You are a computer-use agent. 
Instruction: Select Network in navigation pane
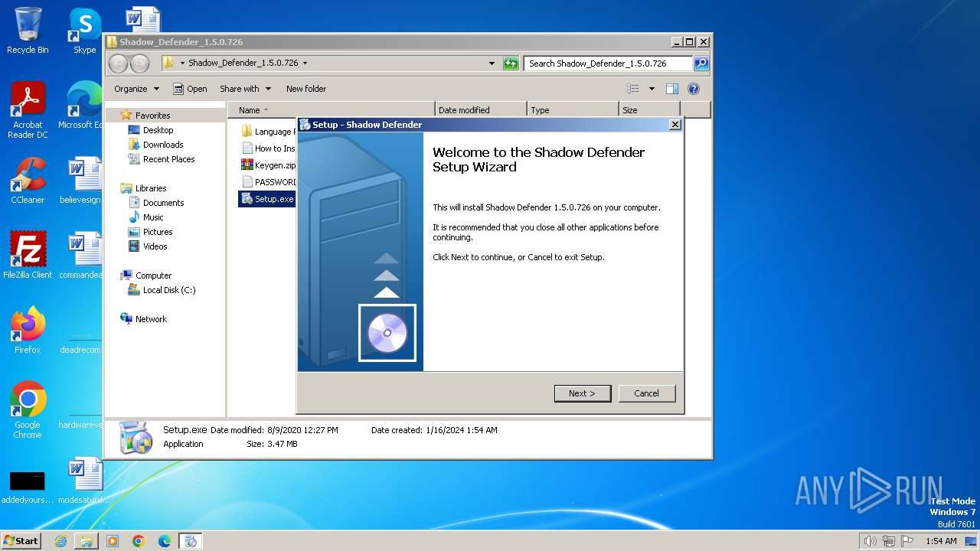coord(151,319)
